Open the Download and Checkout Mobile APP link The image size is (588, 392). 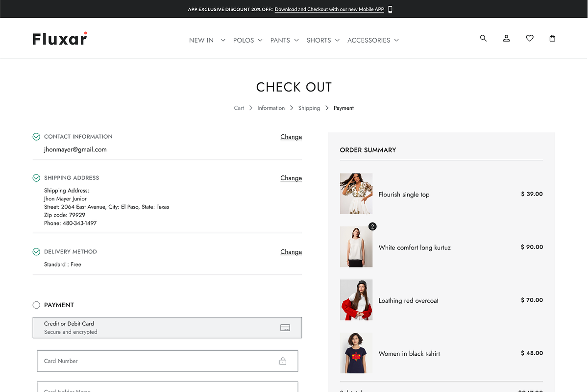[x=329, y=9]
